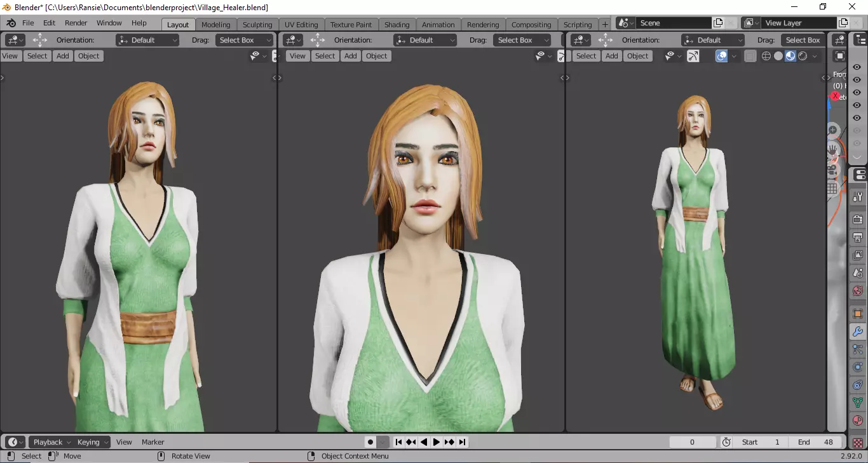The image size is (868, 463).
Task: Switch to the Animation workspace tab
Action: pyautogui.click(x=438, y=25)
